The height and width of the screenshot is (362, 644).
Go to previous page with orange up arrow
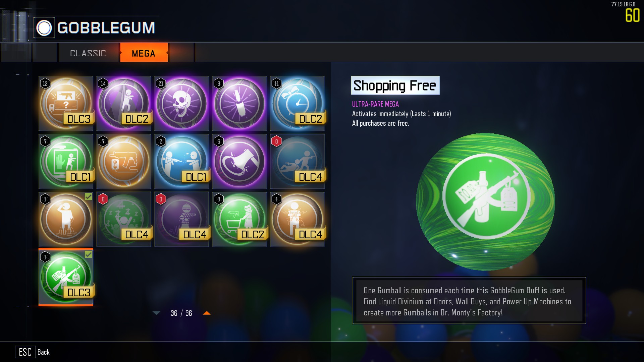(x=207, y=313)
